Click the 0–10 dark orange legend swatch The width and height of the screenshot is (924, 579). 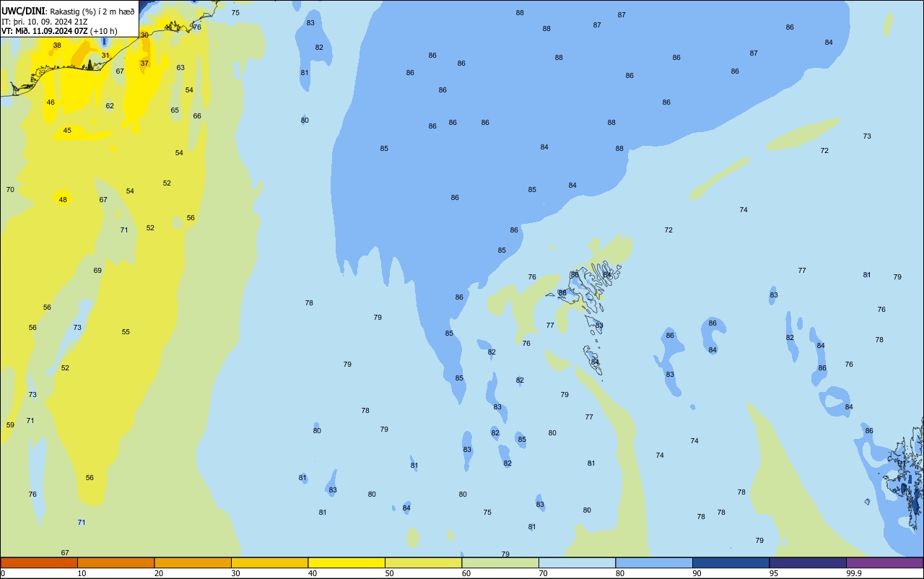coord(39,562)
